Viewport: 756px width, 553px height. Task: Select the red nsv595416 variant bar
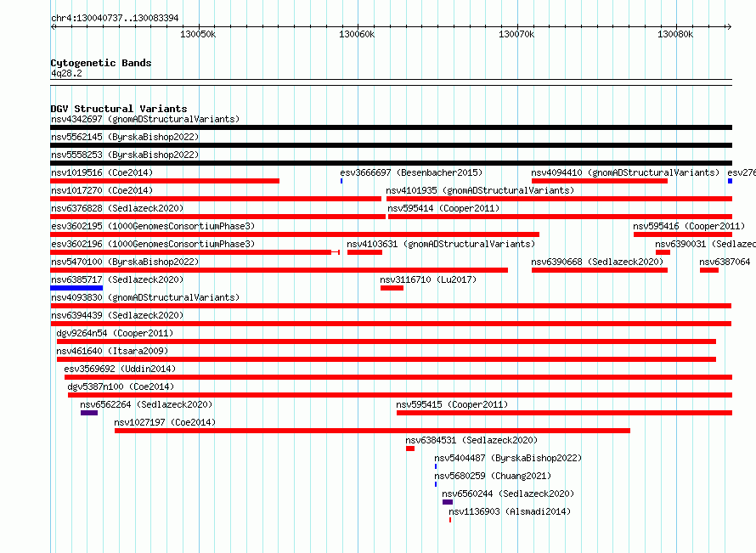coord(683,234)
